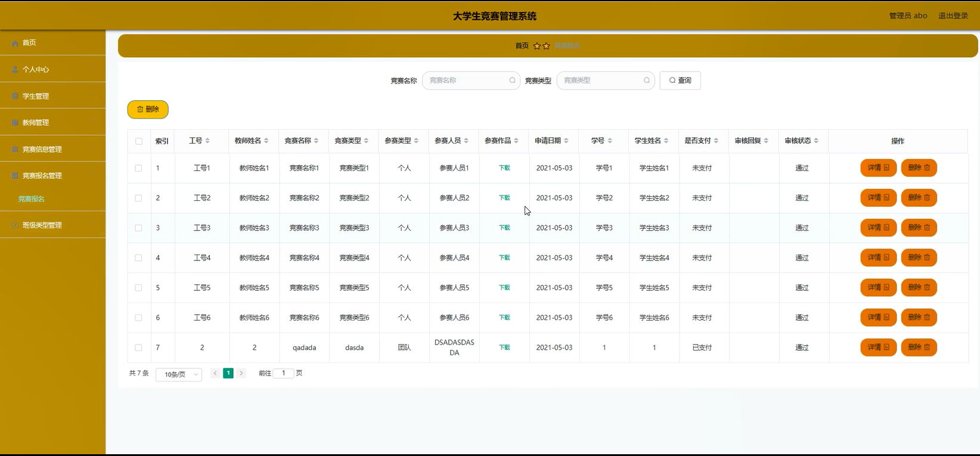The height and width of the screenshot is (456, 980).
Task: Sort by 学生姓名 column
Action: 666,141
